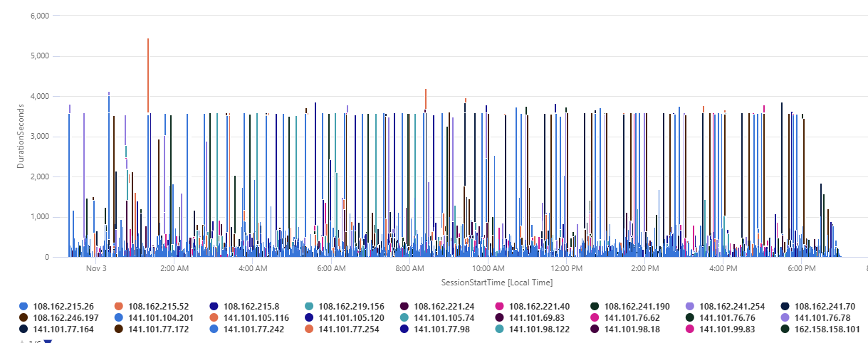Click the 4:00 AM x-axis label
Image resolution: width=868 pixels, height=343 pixels.
[253, 268]
